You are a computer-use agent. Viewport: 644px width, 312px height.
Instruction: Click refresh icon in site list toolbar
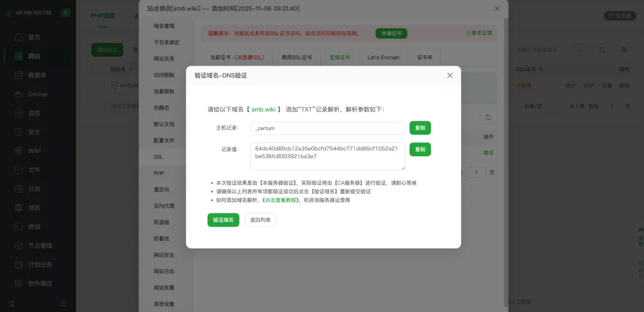pos(602,50)
